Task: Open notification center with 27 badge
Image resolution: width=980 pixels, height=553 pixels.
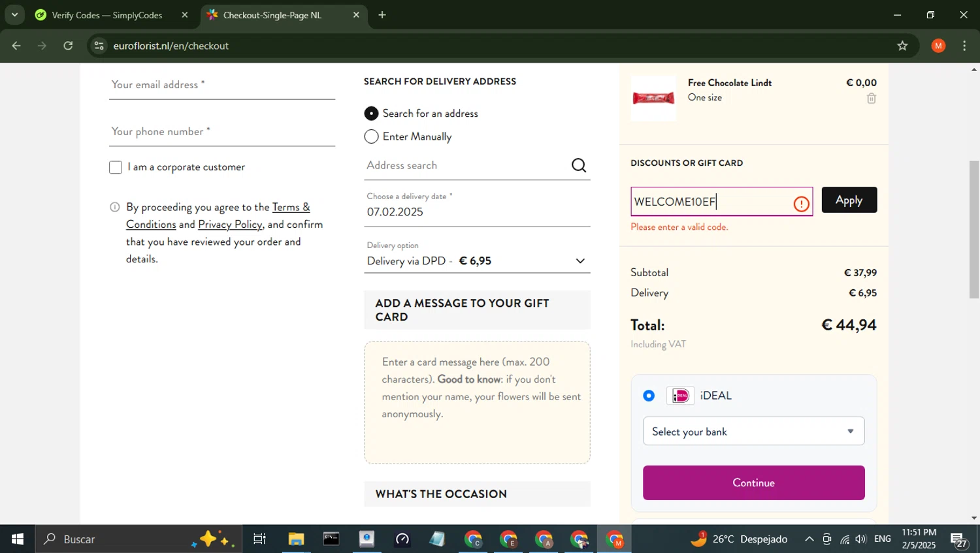Action: pos(959,540)
